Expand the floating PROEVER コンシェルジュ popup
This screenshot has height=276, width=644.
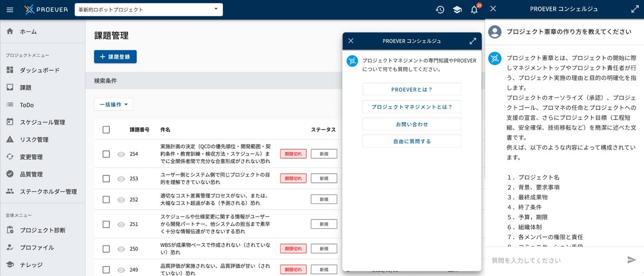(472, 41)
